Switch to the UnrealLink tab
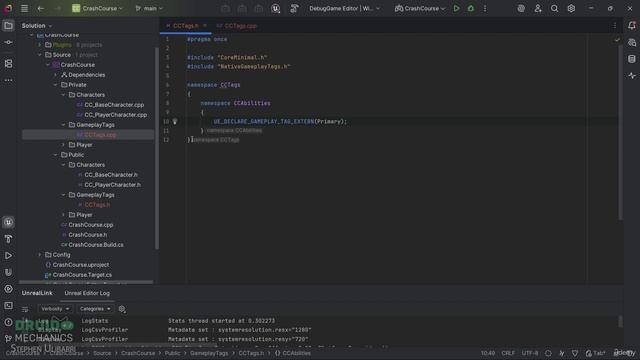The image size is (640, 360). point(37,293)
